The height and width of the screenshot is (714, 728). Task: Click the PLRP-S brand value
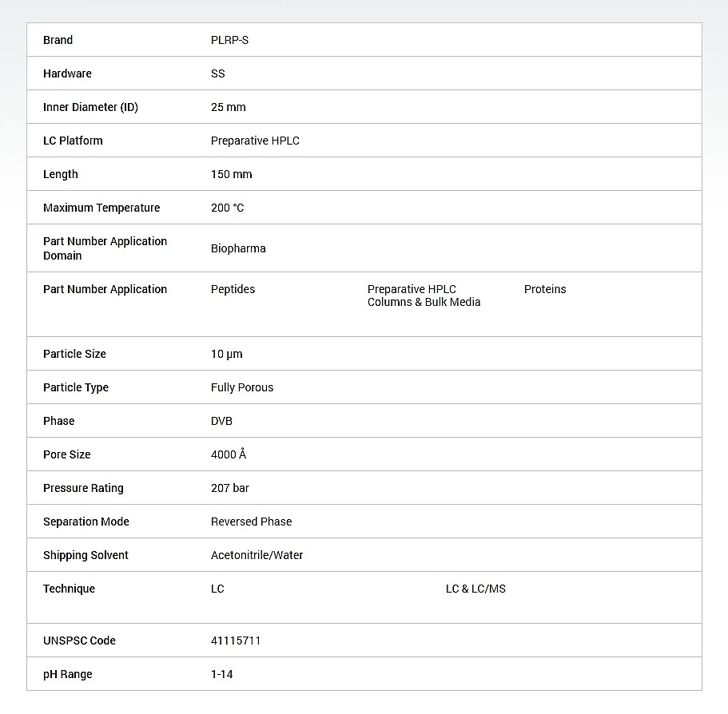(x=229, y=40)
